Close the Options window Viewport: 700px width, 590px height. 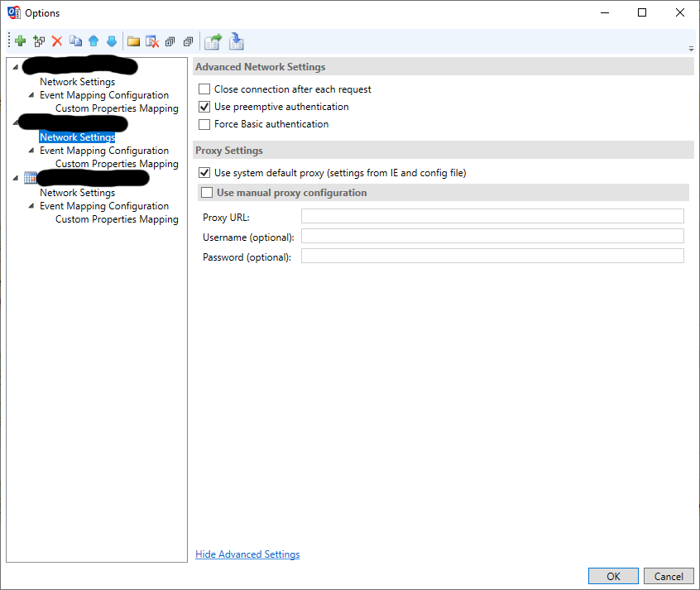pyautogui.click(x=679, y=12)
